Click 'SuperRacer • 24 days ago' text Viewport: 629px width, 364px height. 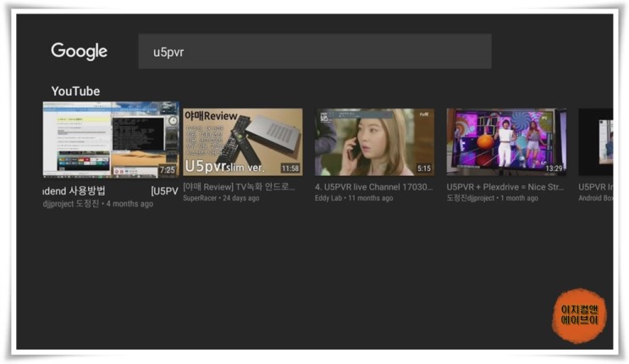221,198
